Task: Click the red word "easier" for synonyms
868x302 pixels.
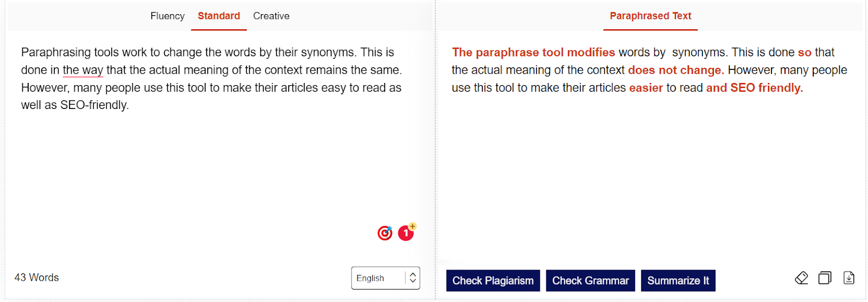Action: [646, 88]
